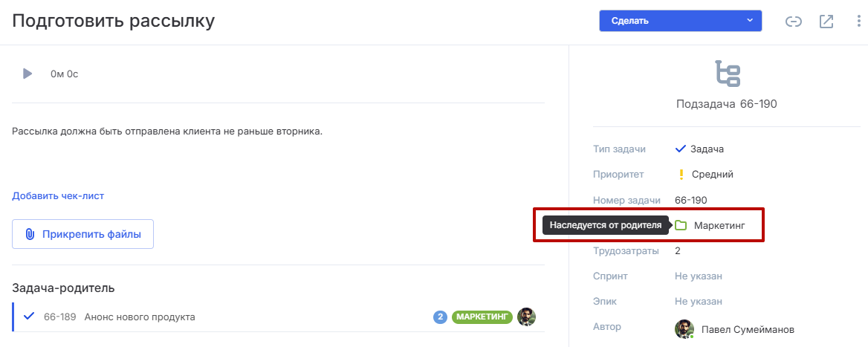Open task in new window icon

pos(826,22)
